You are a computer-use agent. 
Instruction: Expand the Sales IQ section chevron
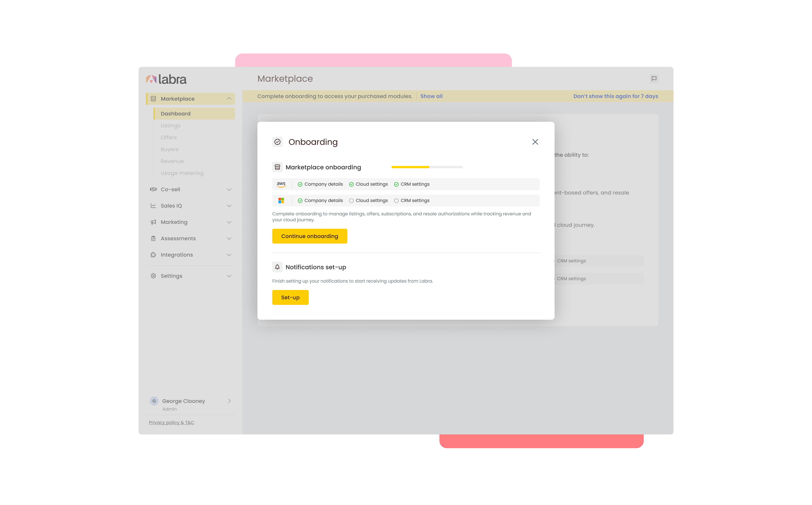(x=229, y=206)
